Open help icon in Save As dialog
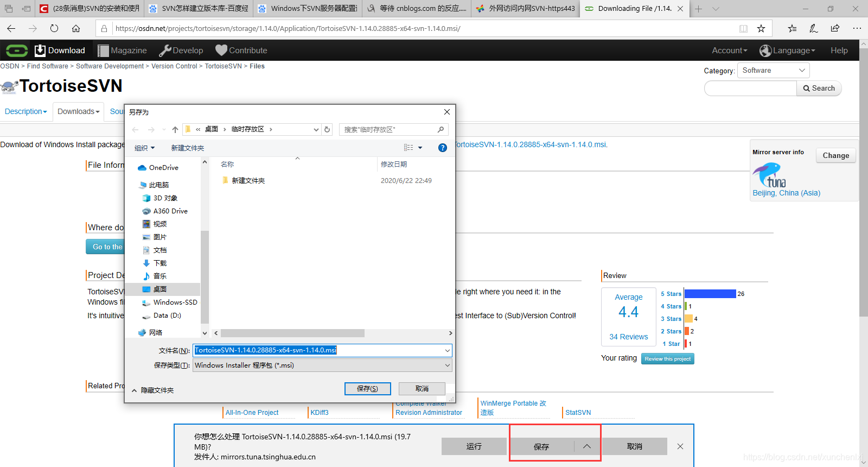 (443, 148)
